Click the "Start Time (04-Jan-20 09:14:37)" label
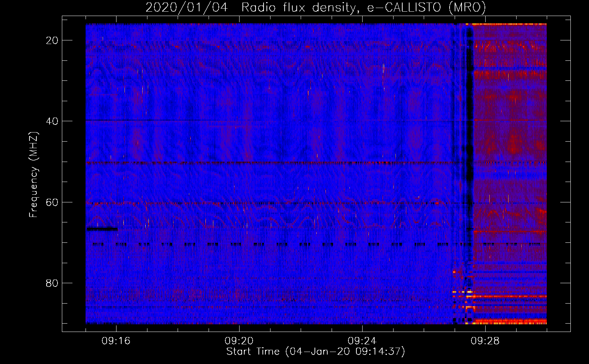The image size is (589, 364). point(316,352)
